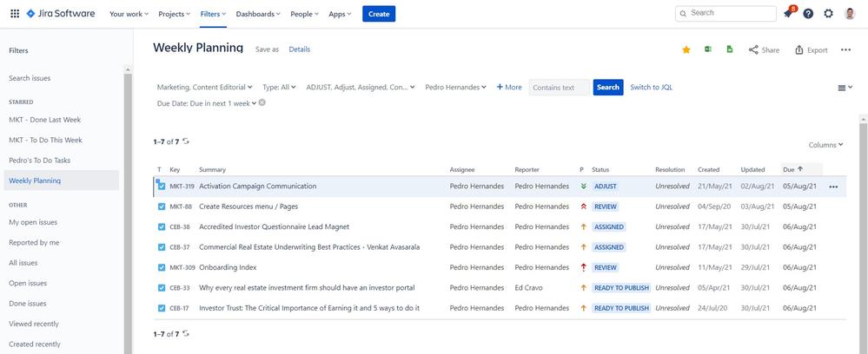Screen dimensions: 868x354
Task: Expand the Filters menu
Action: [213, 14]
